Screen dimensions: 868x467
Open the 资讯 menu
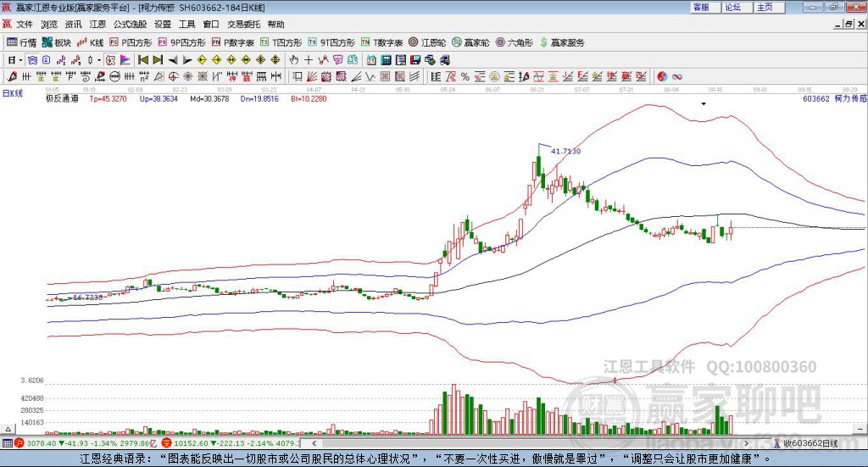pyautogui.click(x=73, y=25)
